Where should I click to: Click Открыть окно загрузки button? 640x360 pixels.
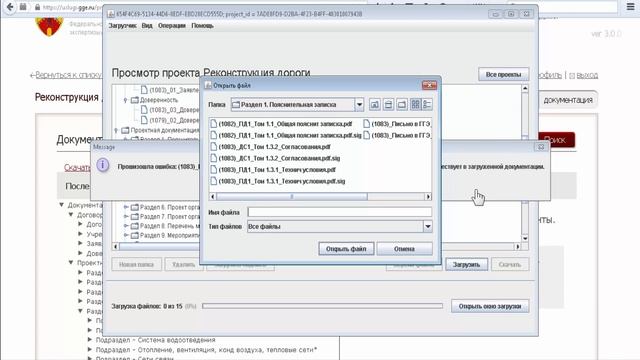[490, 306]
